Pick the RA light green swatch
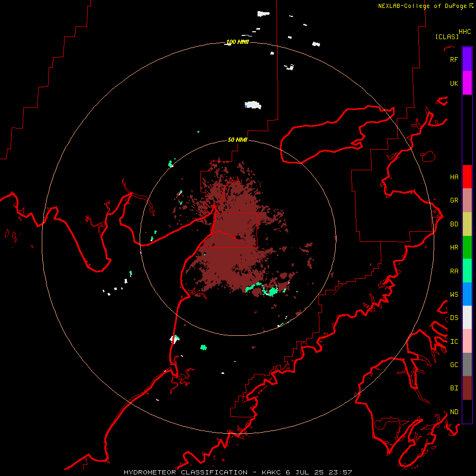Screen dimensions: 476x476 tap(467, 271)
